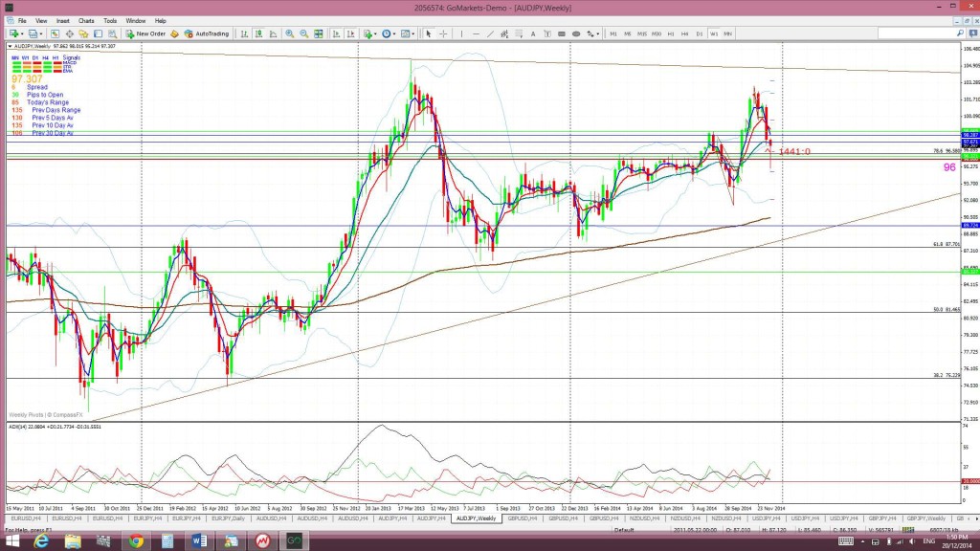This screenshot has height=551, width=980.
Task: Create a new chart from toolbar
Action: point(13,33)
